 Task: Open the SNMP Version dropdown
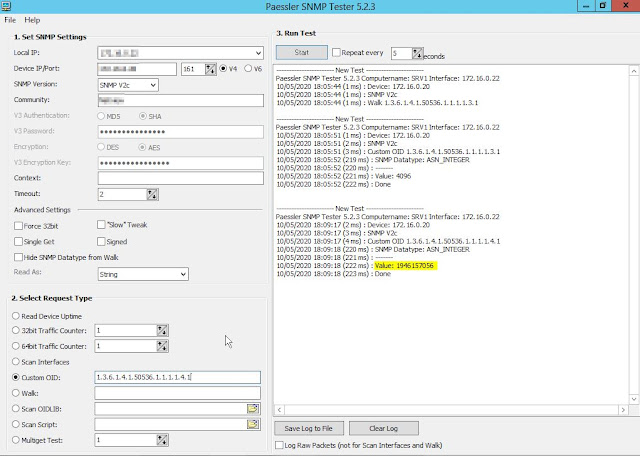coord(128,85)
